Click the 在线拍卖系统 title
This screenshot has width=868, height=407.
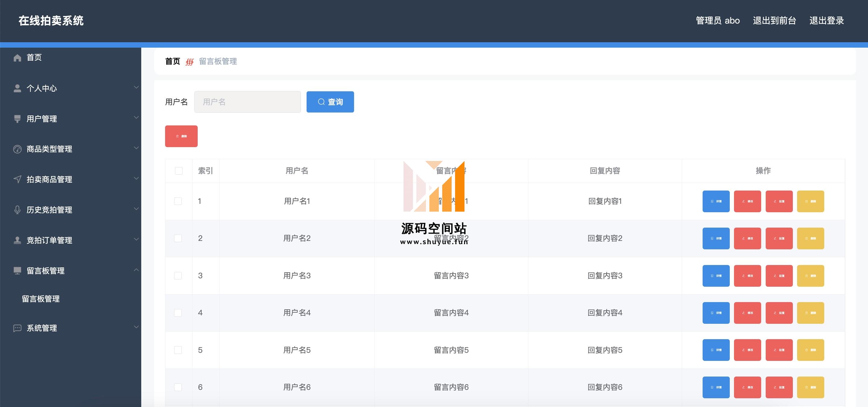(51, 21)
